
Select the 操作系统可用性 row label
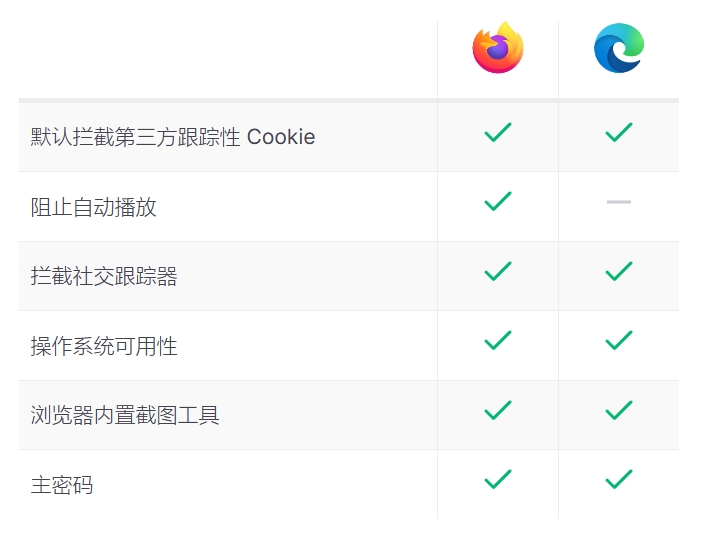click(x=104, y=346)
